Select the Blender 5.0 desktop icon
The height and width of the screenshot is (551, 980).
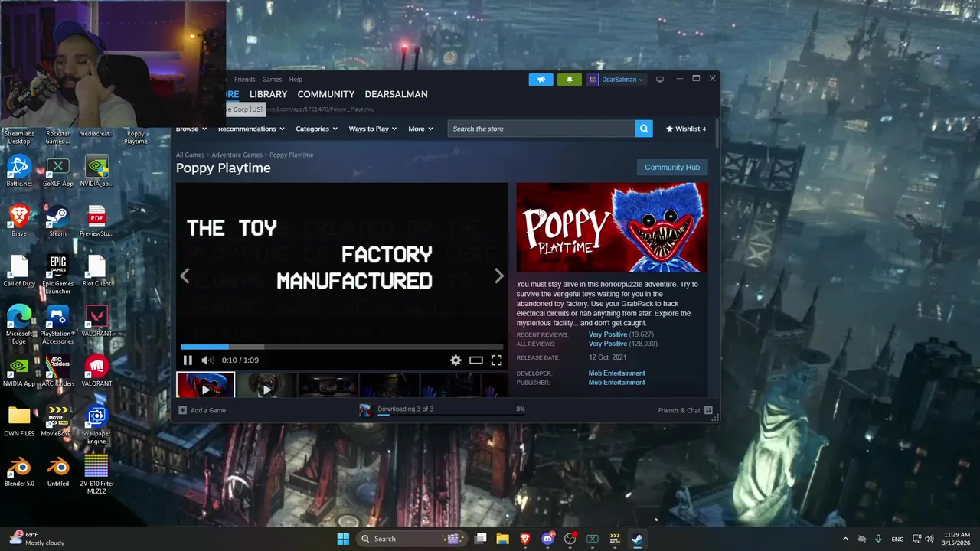tap(19, 471)
